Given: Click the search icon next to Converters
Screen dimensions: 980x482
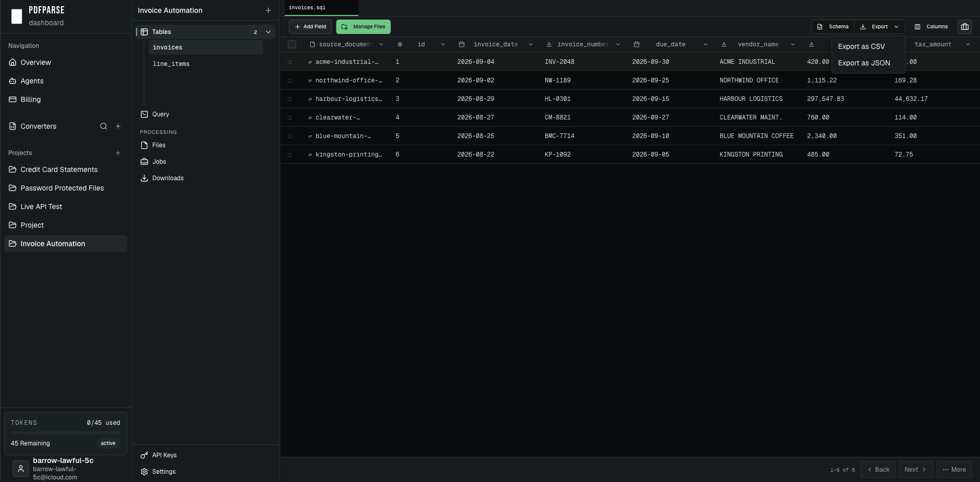Looking at the screenshot, I should coord(103,126).
